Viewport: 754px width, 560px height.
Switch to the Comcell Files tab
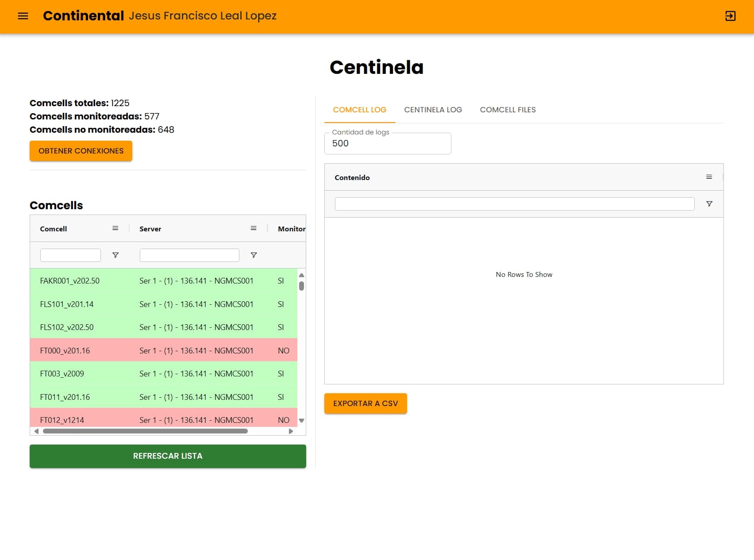click(x=508, y=110)
